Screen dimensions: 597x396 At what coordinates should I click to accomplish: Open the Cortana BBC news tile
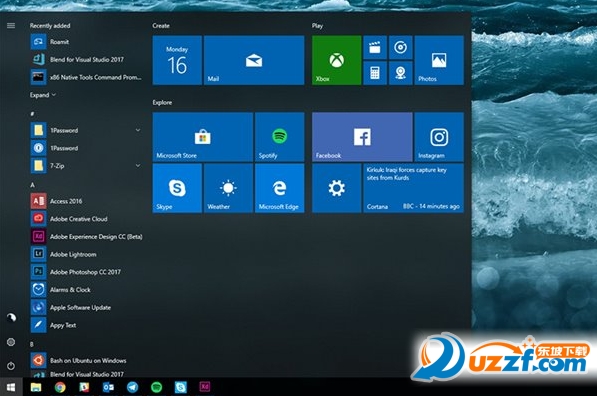click(413, 188)
